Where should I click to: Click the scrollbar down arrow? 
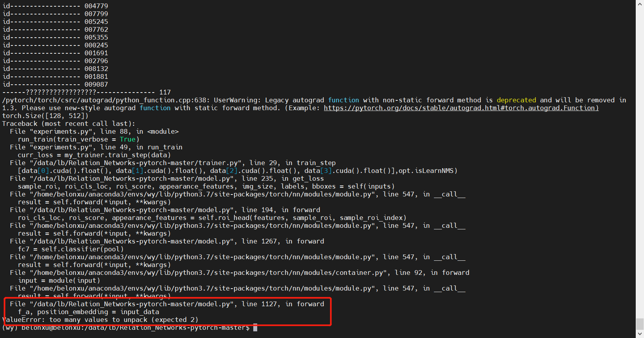point(640,334)
